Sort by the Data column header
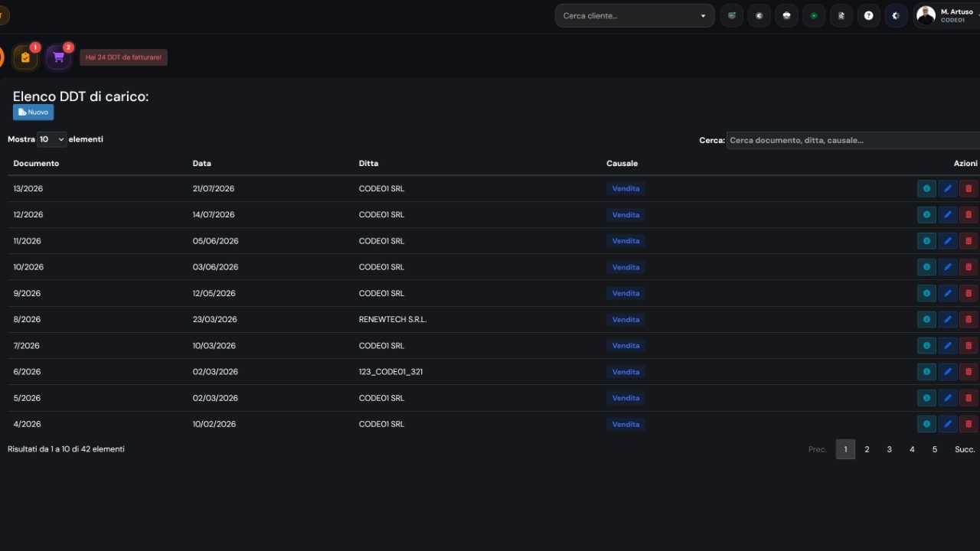 point(202,163)
